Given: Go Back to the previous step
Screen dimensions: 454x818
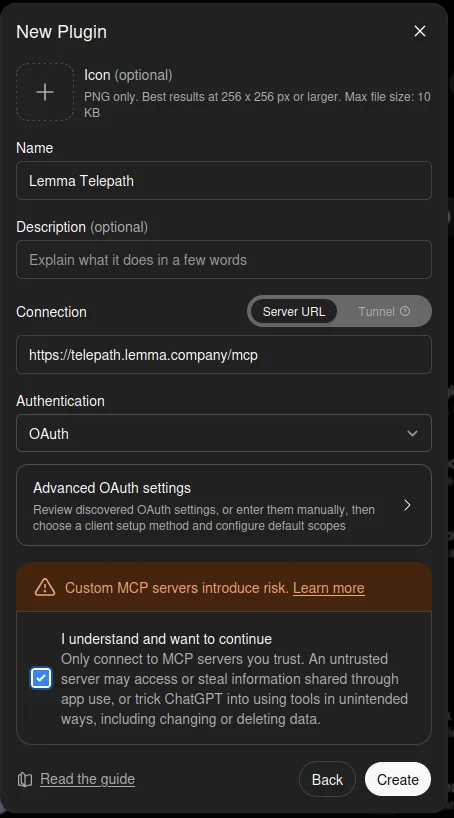Looking at the screenshot, I should 327,779.
